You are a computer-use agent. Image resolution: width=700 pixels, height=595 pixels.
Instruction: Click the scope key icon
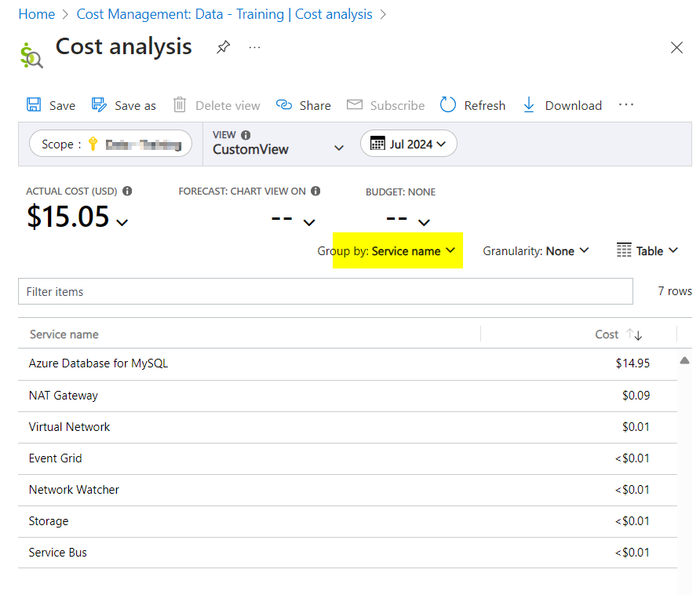(93, 144)
